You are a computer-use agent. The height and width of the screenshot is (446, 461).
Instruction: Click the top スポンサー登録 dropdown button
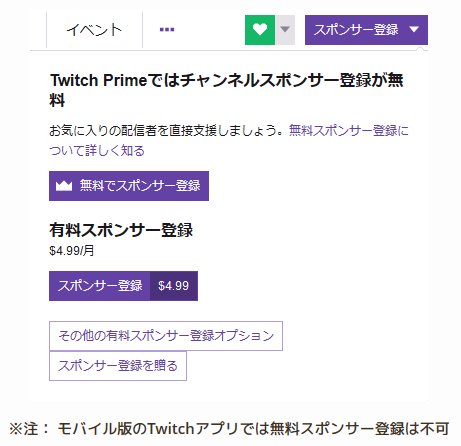point(366,30)
